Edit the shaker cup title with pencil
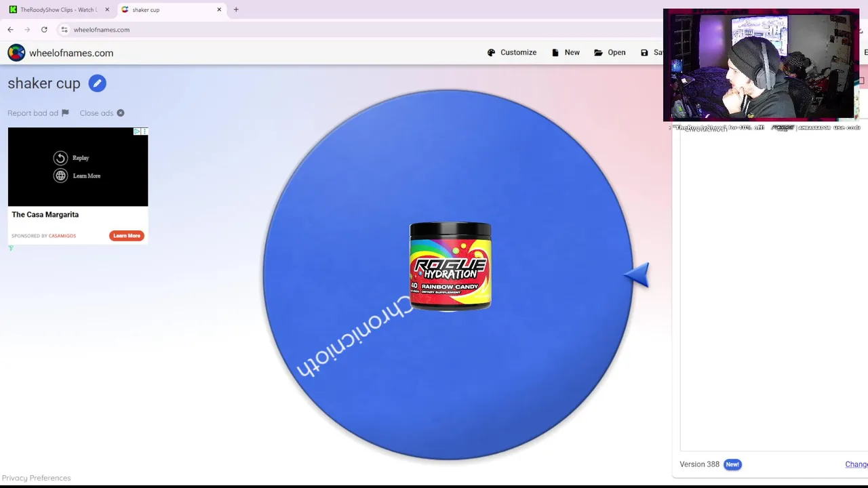This screenshot has height=488, width=868. click(97, 83)
